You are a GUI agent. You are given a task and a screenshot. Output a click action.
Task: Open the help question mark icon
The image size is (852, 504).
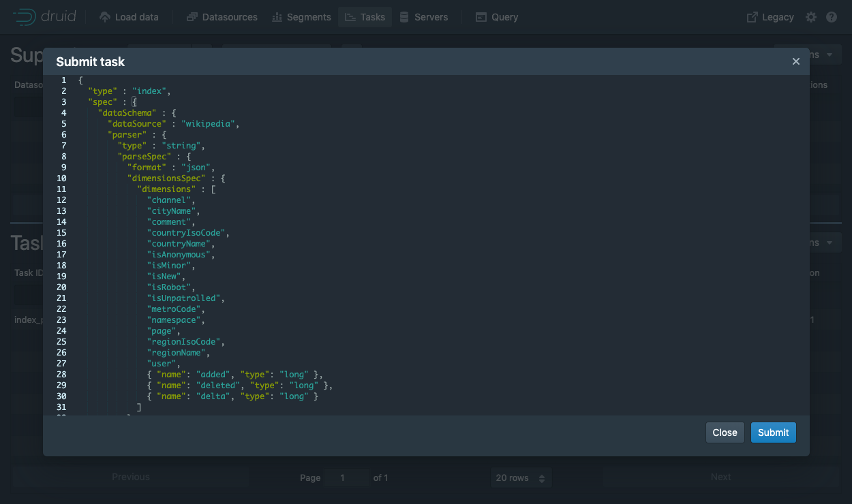(x=832, y=17)
